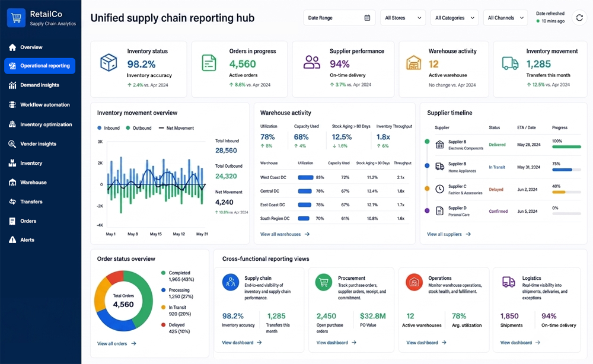Click Supplier 8 Electronic Components 100% progress bar
Image resolution: width=593 pixels, height=364 pixels.
point(566,146)
